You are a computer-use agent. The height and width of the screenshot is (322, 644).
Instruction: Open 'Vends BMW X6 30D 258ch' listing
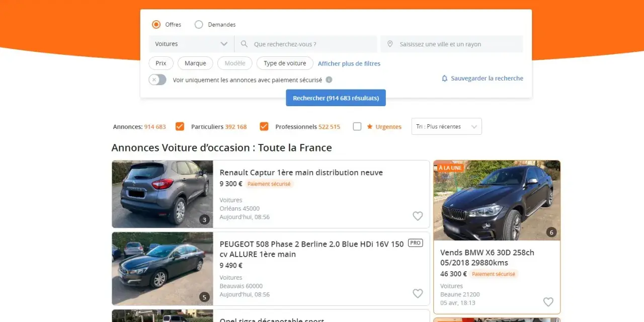pyautogui.click(x=487, y=258)
